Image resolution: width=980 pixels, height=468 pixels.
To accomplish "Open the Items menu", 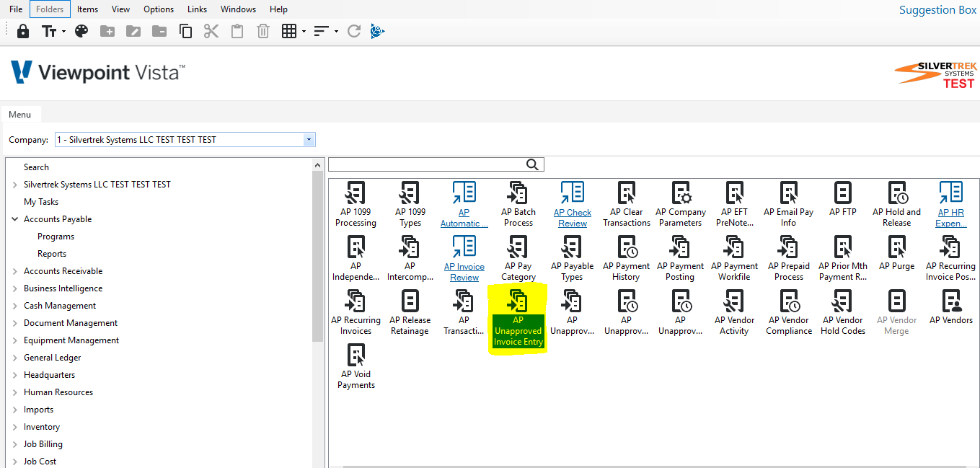I will tap(87, 9).
